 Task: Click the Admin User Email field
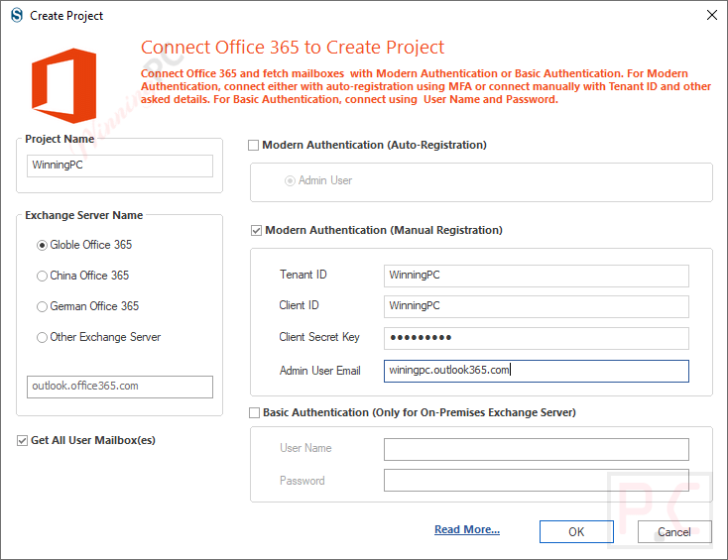click(537, 371)
